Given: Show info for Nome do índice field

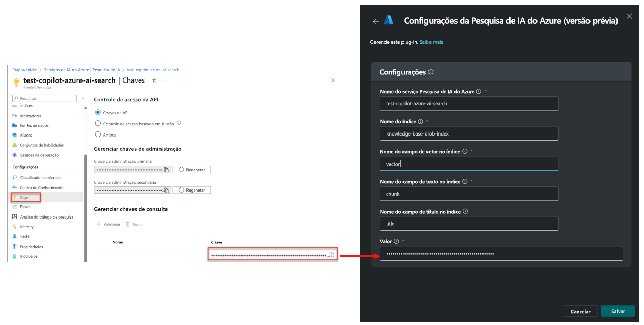Looking at the screenshot, I should pos(420,122).
